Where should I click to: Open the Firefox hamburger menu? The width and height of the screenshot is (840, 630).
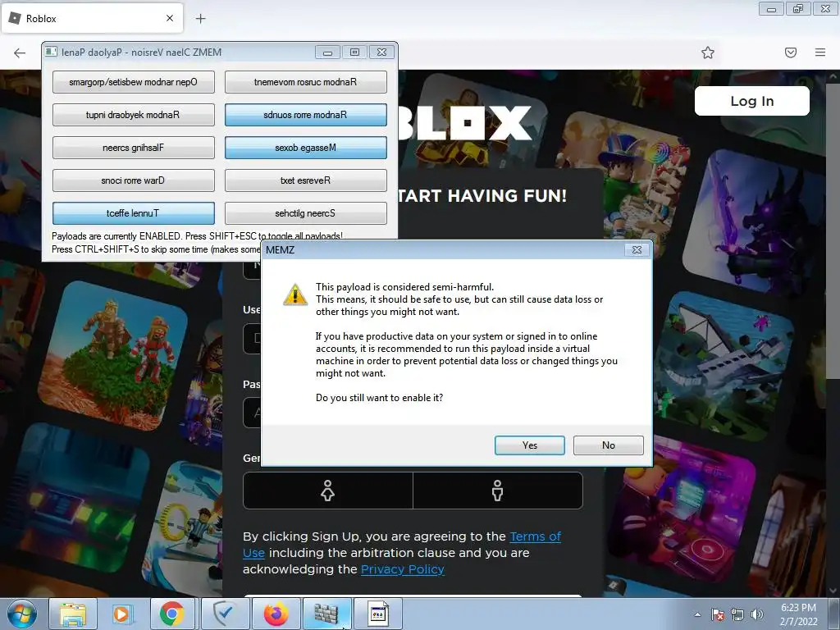tap(820, 52)
